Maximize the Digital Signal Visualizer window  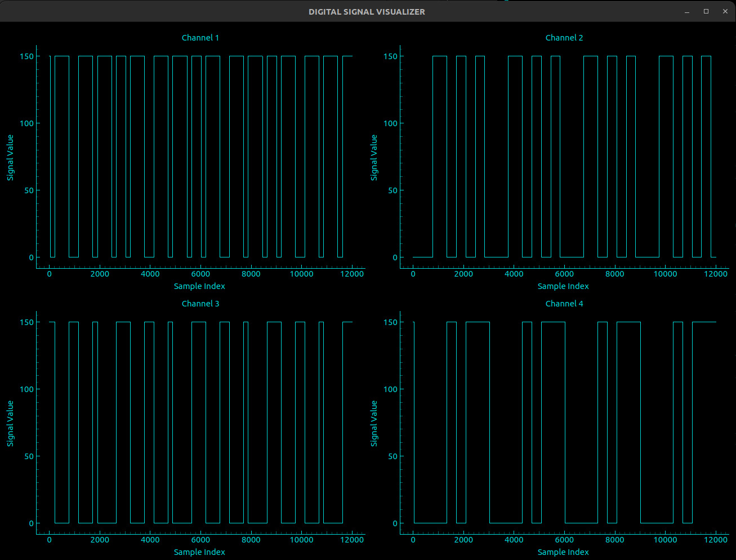pos(706,11)
